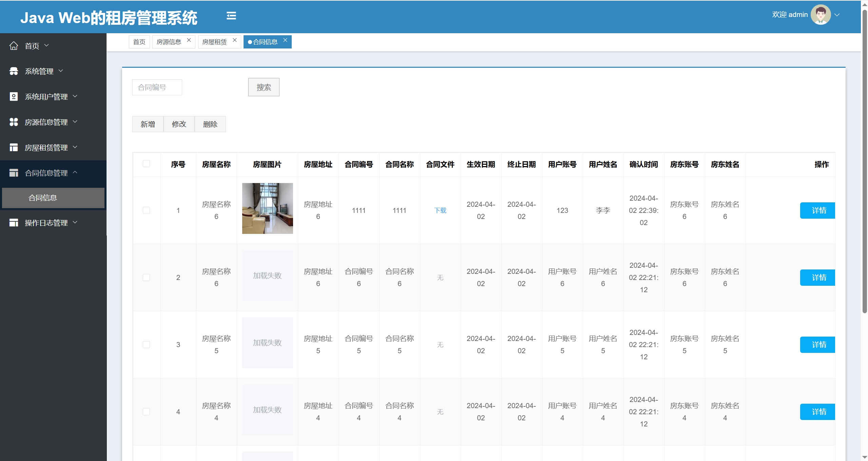Click the 房东姓名 column header

click(x=725, y=164)
